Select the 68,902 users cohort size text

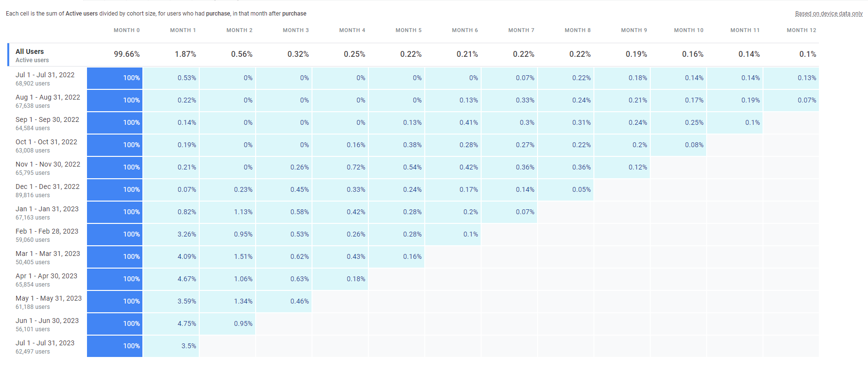[33, 83]
